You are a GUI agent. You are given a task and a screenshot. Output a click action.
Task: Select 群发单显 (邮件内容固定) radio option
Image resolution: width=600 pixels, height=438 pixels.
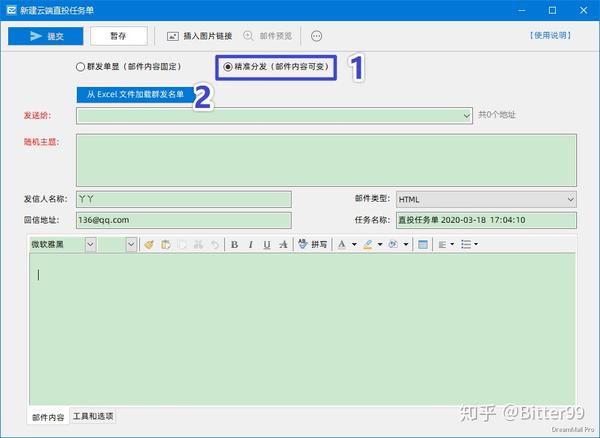129,67
